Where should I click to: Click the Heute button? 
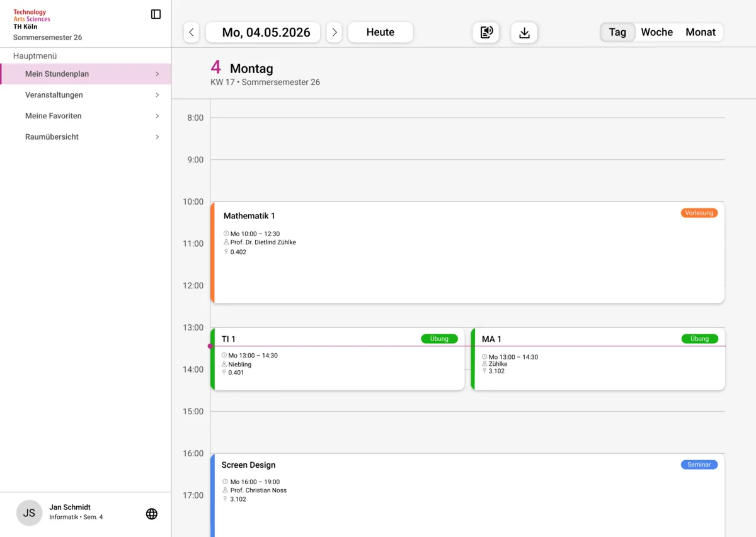(x=381, y=33)
